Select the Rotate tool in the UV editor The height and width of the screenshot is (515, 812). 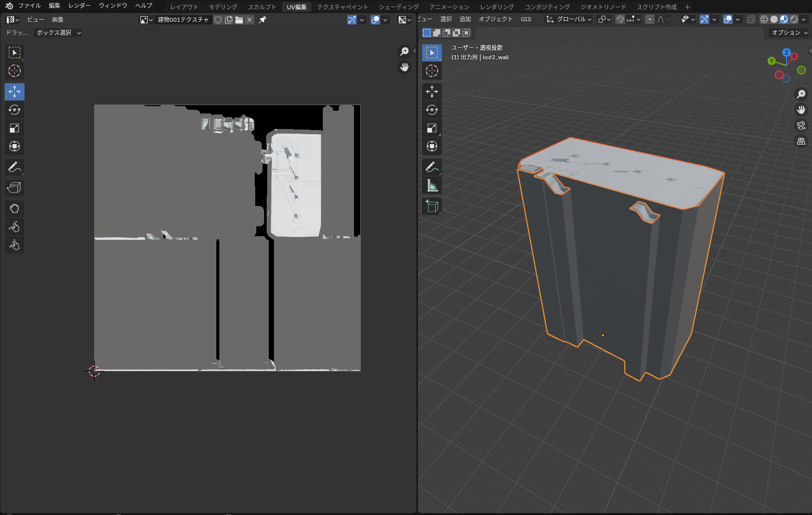click(x=15, y=110)
